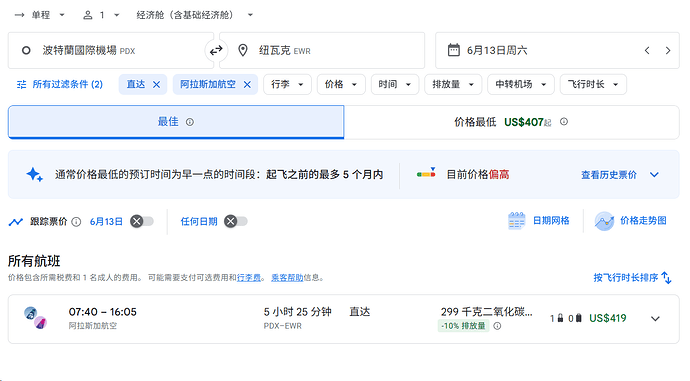Open the 排放量 emissions filter dropdown
The height and width of the screenshot is (381, 690).
[x=453, y=84]
